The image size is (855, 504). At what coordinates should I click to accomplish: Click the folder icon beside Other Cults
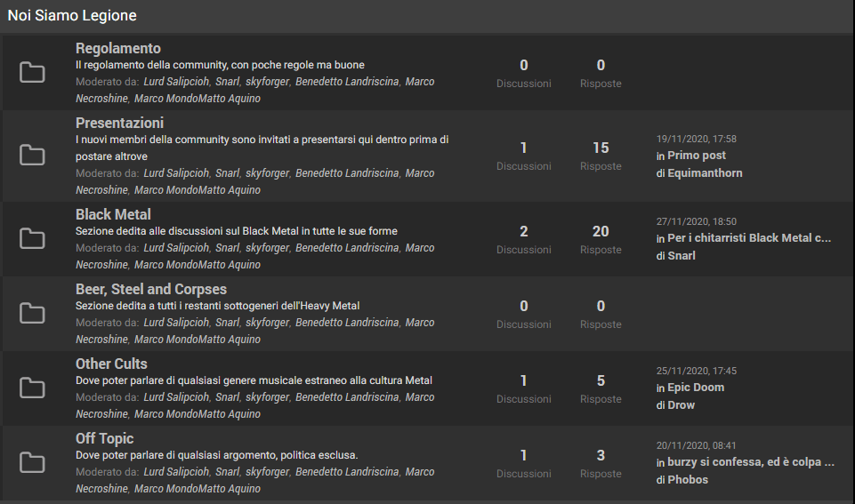coord(32,388)
